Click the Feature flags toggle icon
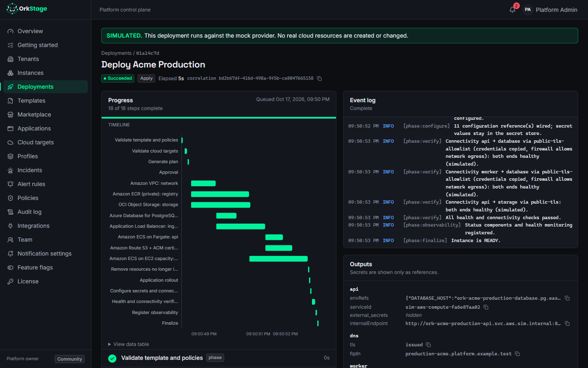This screenshot has height=368, width=588. pyautogui.click(x=11, y=267)
